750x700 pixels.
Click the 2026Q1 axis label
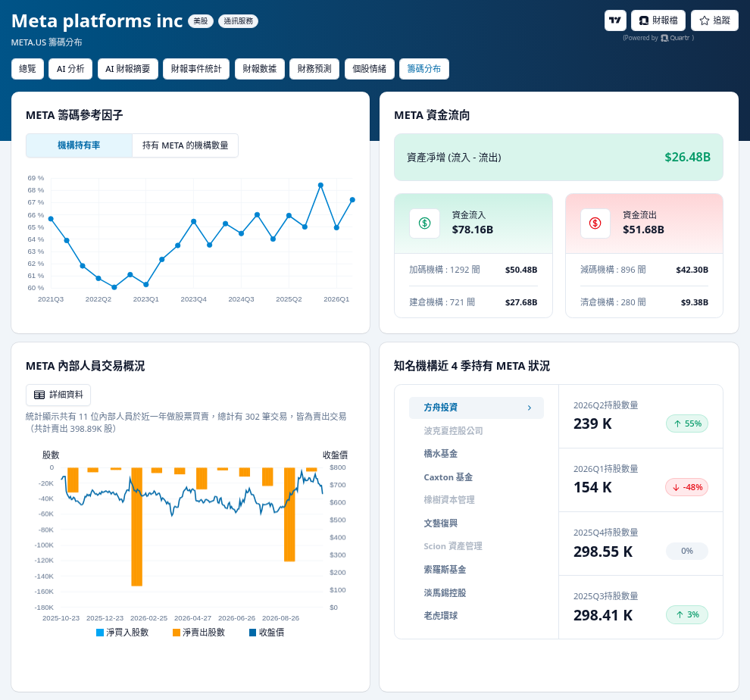pyautogui.click(x=336, y=299)
